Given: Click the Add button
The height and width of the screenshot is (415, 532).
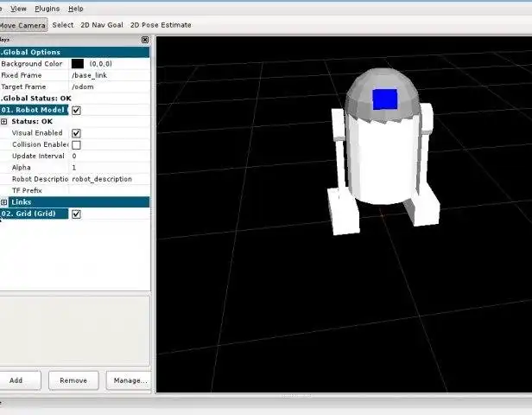Looking at the screenshot, I should tap(20, 380).
